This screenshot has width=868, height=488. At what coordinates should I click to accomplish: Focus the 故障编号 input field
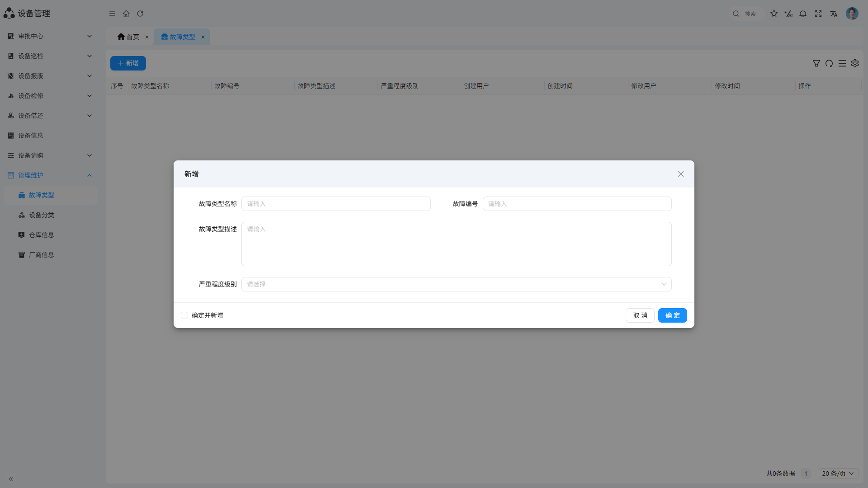click(577, 204)
